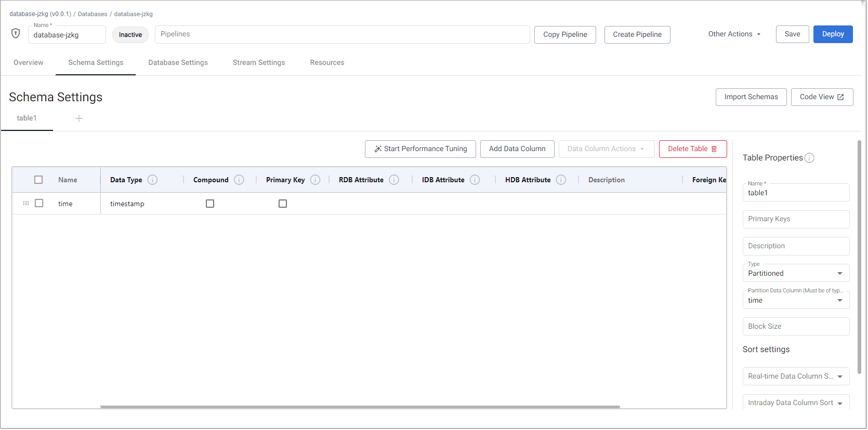Viewport: 868px width, 430px height.
Task: Enable the Compound checkbox for the time column
Action: [210, 204]
